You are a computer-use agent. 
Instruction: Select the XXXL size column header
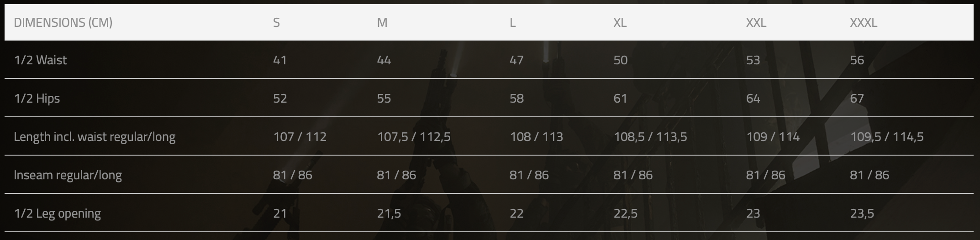point(864,22)
